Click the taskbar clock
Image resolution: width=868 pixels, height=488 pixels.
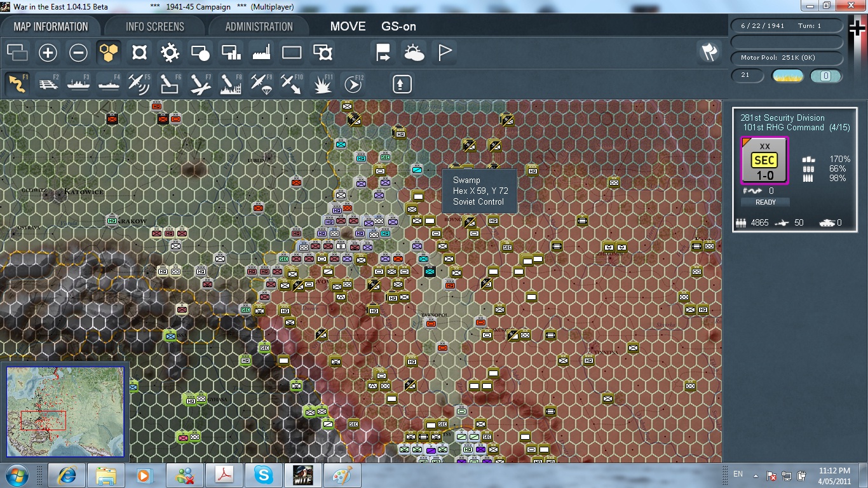pyautogui.click(x=834, y=475)
